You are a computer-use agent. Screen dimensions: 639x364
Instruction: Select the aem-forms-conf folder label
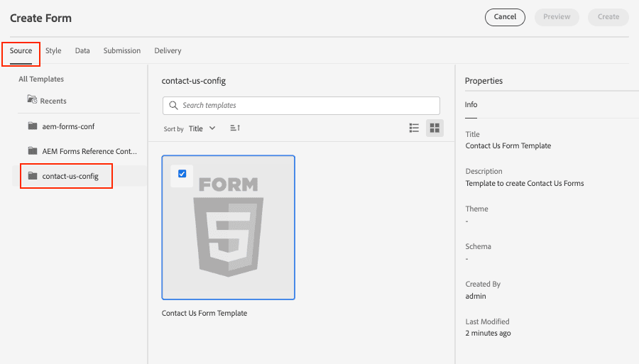pos(68,126)
